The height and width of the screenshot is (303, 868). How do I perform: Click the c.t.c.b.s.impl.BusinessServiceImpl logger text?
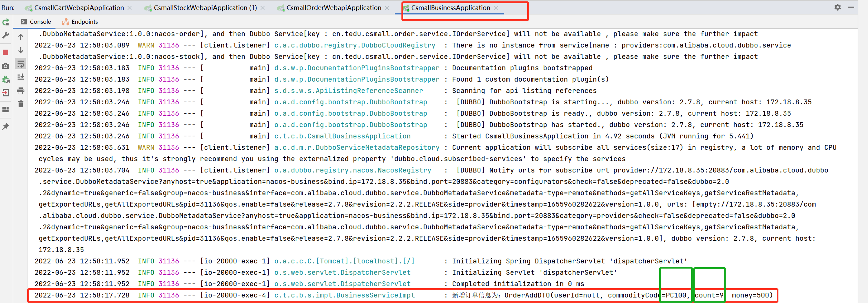tap(345, 295)
